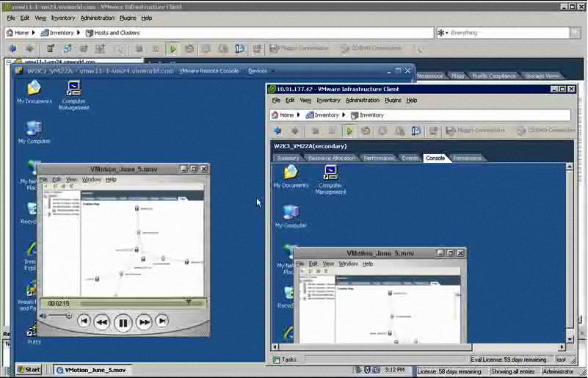Click right arrow of the Console tab horizontal scrollbar
The height and width of the screenshot is (378, 588).
click(562, 347)
